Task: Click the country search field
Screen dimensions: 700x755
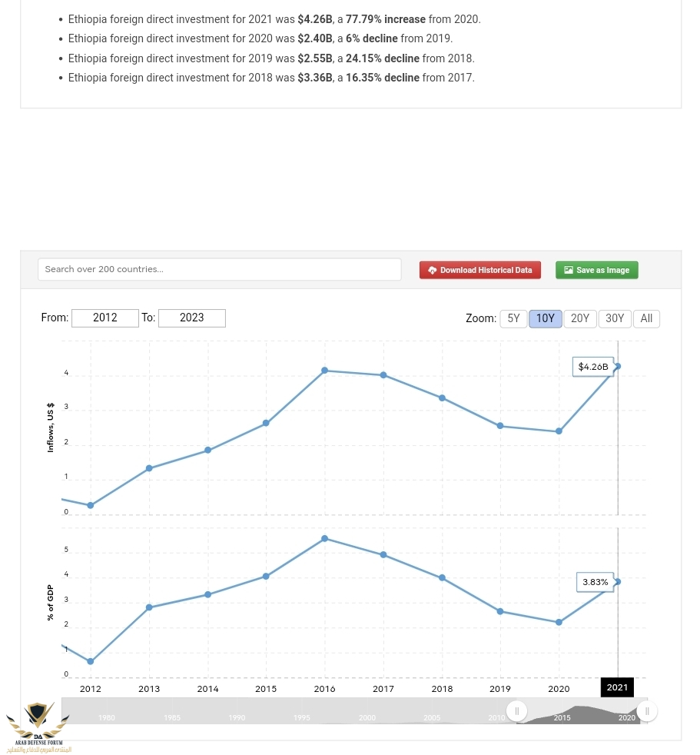Action: click(x=219, y=269)
